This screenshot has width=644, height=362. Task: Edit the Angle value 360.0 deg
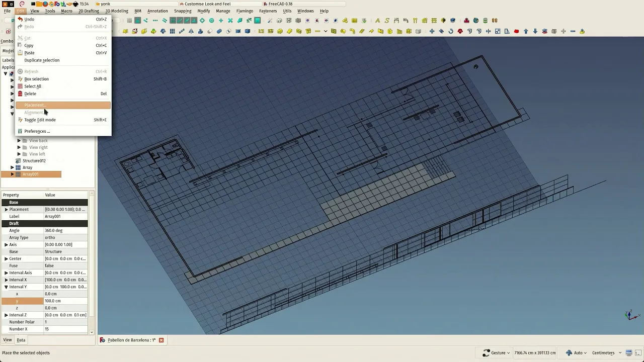66,230
